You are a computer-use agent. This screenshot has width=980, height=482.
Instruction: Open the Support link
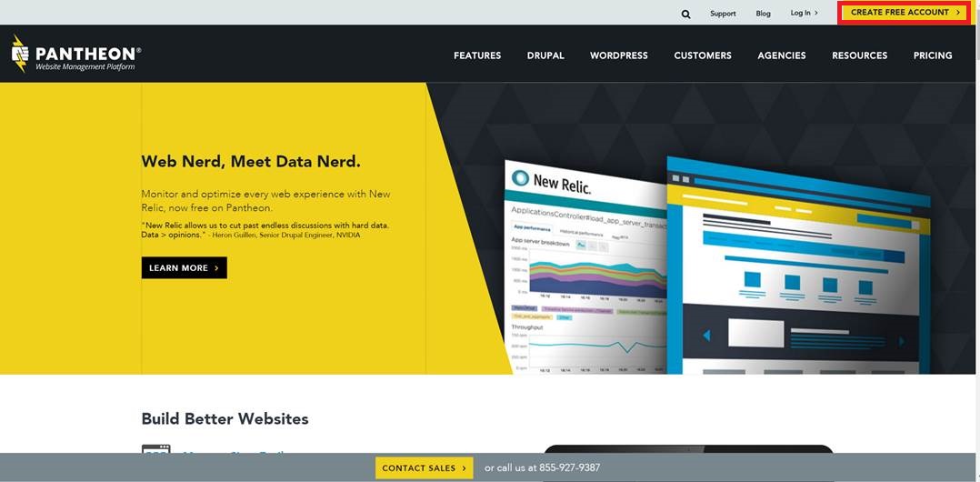tap(723, 13)
